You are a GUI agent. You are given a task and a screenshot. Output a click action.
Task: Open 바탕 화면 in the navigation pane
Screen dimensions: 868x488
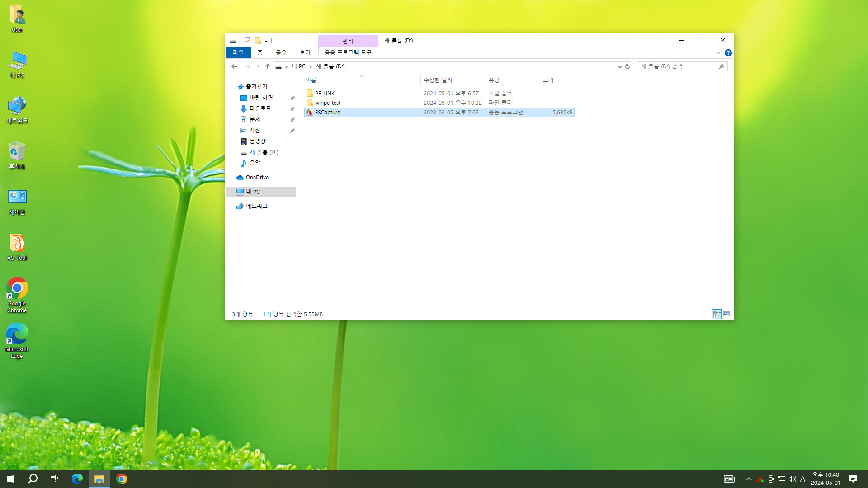coord(261,98)
